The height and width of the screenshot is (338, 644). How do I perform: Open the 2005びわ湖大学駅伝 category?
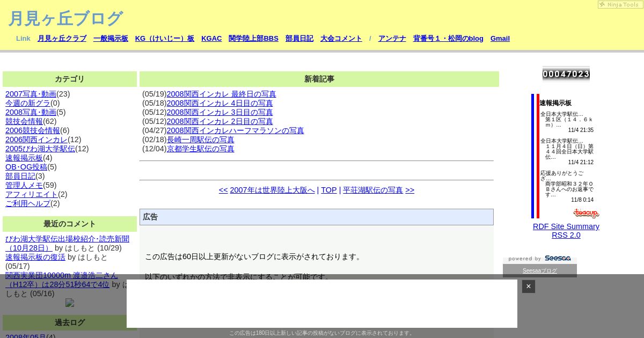pos(40,149)
